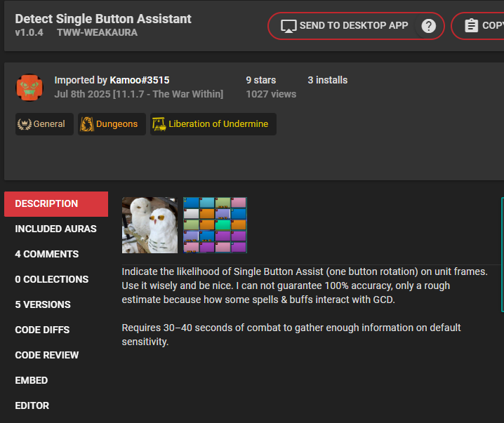The height and width of the screenshot is (423, 504).
Task: Go to the Code Review tab
Action: tap(56, 355)
